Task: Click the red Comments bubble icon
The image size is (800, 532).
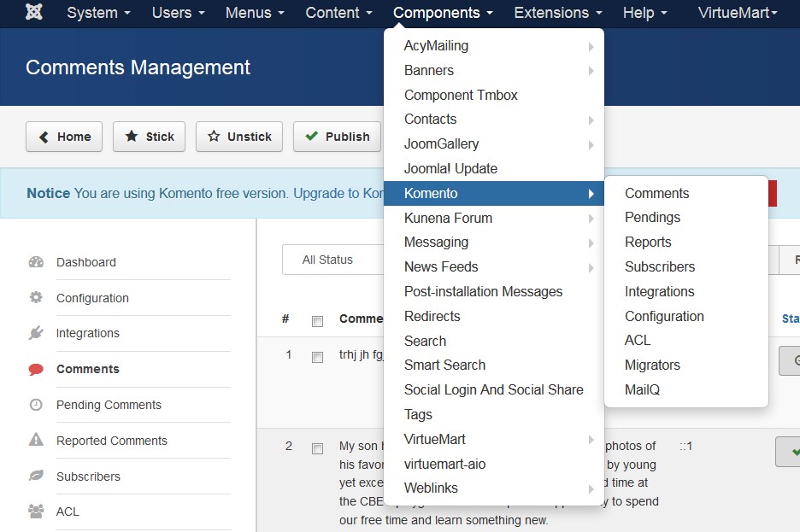Action: tap(36, 369)
